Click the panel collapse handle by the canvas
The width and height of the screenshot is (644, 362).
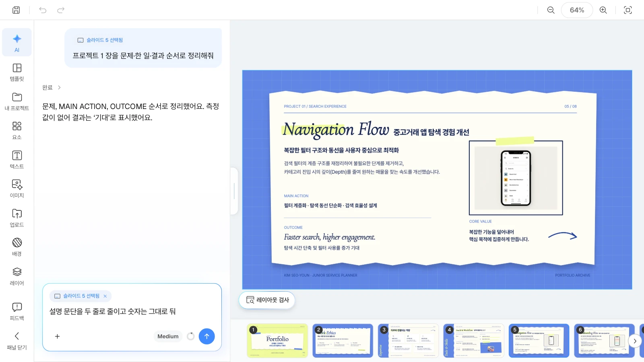click(x=234, y=191)
